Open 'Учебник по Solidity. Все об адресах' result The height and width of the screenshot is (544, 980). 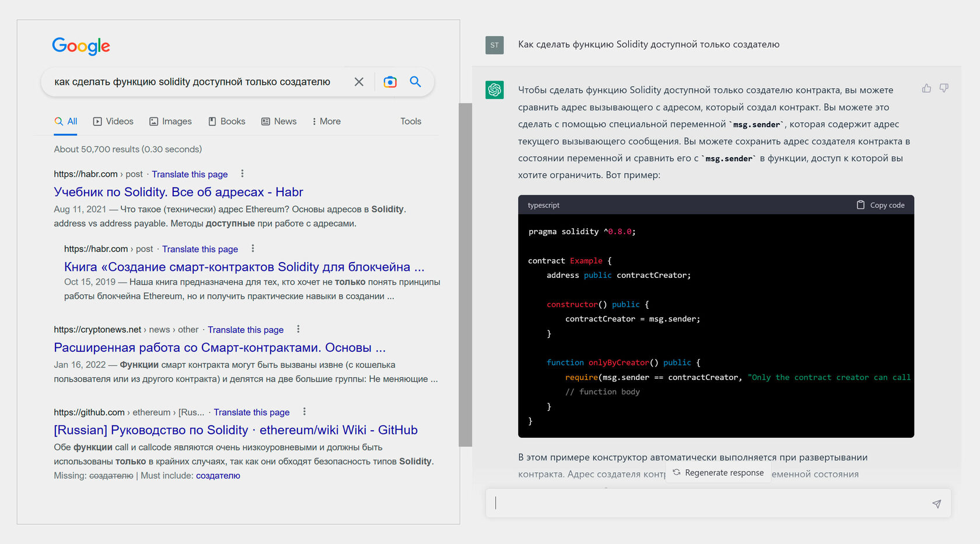pyautogui.click(x=178, y=192)
